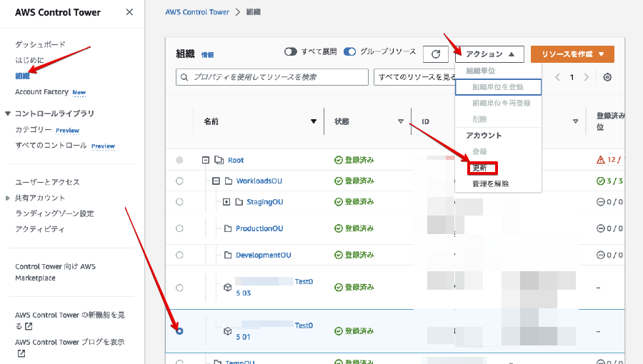643x364 pixels.
Task: Collapse the Root tree node
Action: pyautogui.click(x=206, y=160)
